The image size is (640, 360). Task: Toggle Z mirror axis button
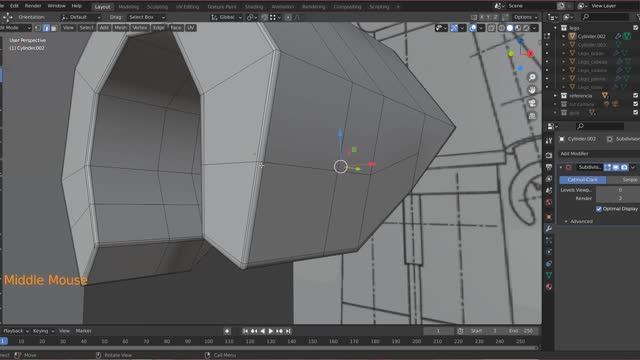[x=496, y=17]
